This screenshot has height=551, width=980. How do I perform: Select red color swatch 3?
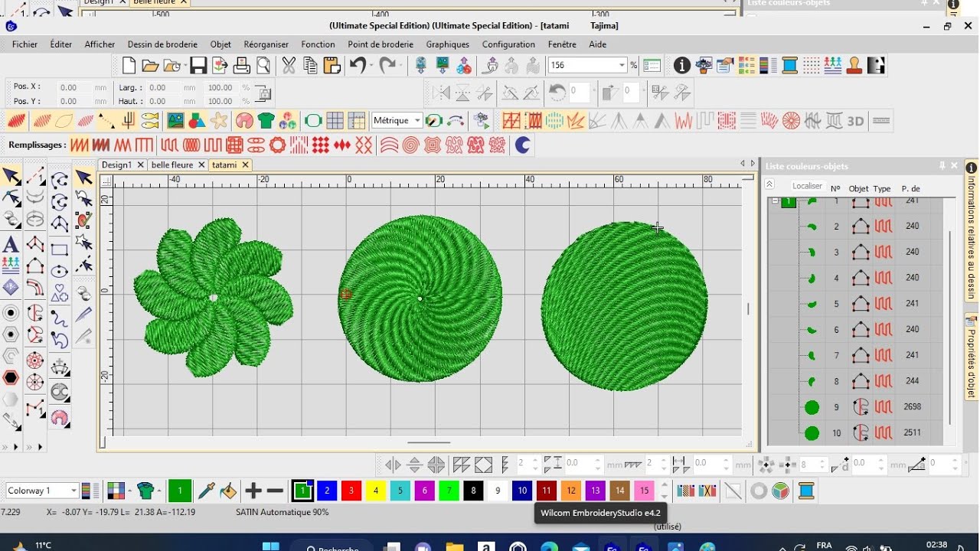point(351,491)
